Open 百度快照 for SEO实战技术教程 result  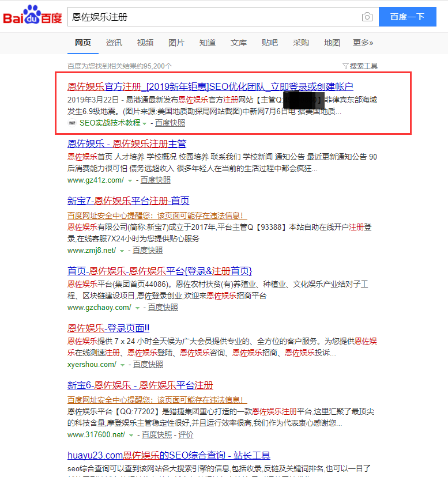(x=170, y=123)
